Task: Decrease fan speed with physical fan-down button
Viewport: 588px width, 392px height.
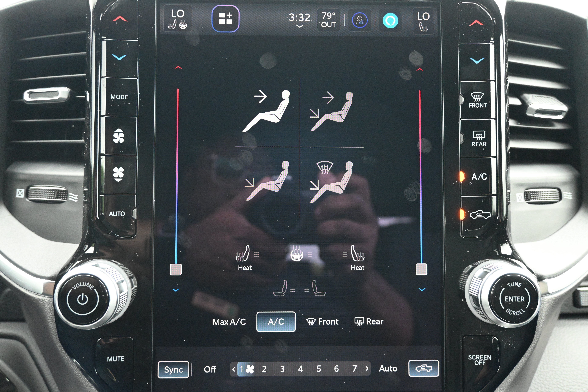Action: coord(118,174)
